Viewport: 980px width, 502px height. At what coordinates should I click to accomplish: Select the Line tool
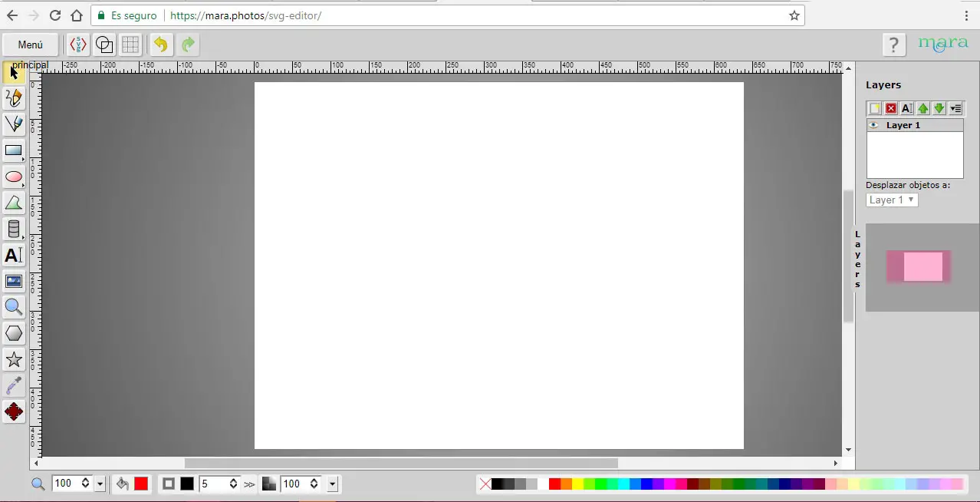pyautogui.click(x=14, y=124)
